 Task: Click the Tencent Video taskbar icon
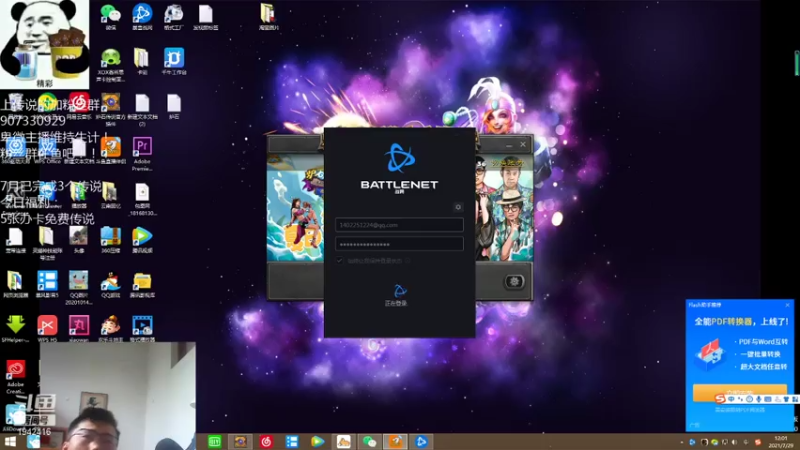point(317,442)
